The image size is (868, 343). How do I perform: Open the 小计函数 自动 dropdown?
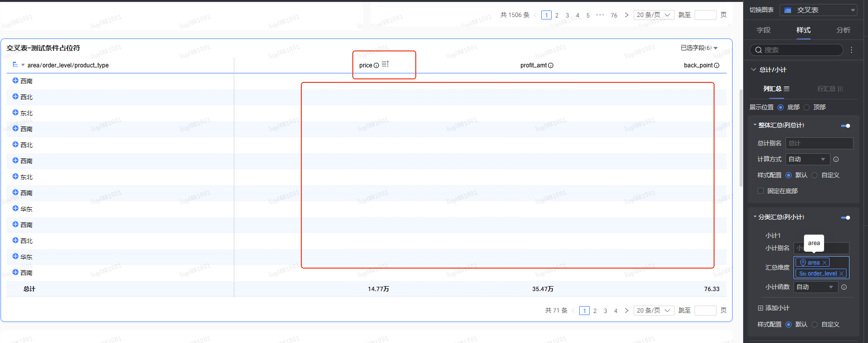pyautogui.click(x=815, y=287)
